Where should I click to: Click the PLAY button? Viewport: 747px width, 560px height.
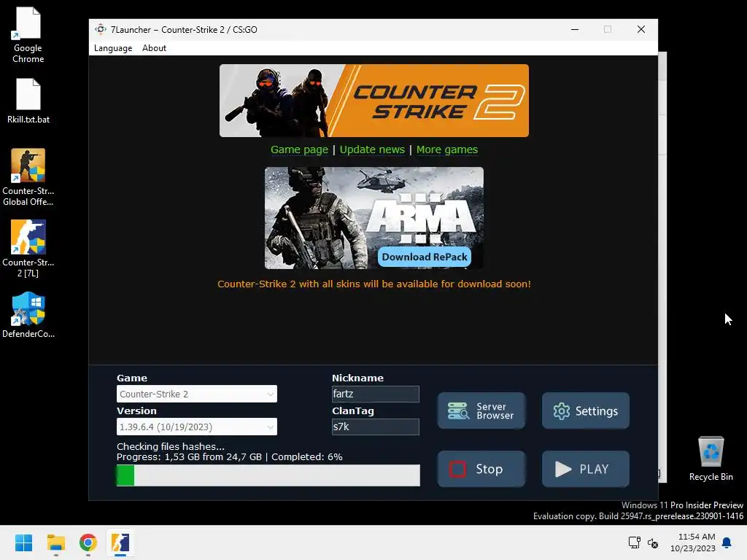click(586, 469)
